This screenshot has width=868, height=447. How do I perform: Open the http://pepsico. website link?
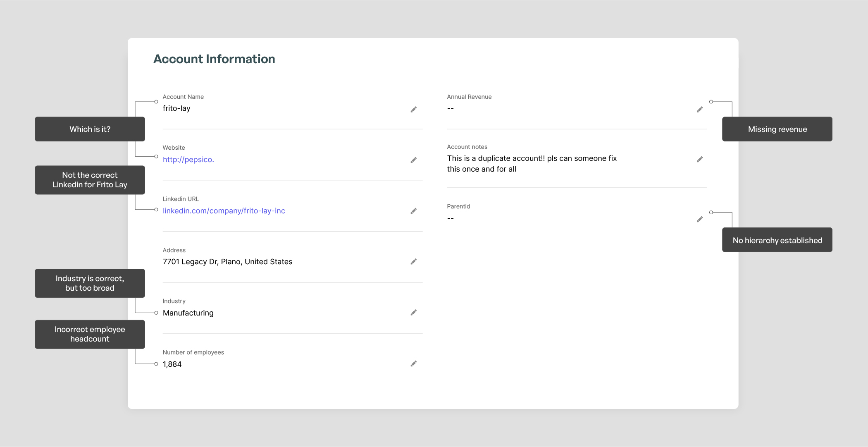[x=188, y=160]
